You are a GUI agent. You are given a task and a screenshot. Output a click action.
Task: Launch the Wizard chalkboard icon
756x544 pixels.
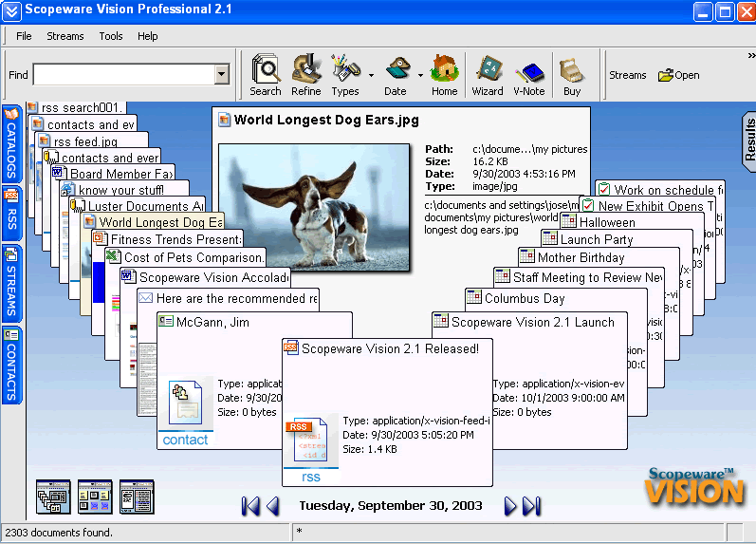pos(488,69)
